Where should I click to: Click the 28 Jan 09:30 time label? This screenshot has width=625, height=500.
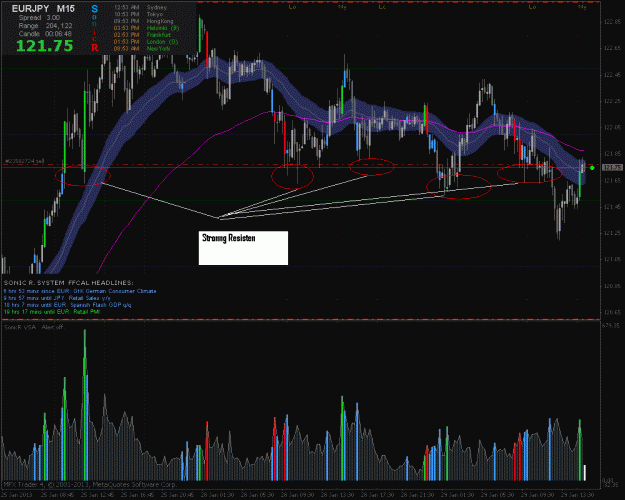pyautogui.click(x=295, y=495)
